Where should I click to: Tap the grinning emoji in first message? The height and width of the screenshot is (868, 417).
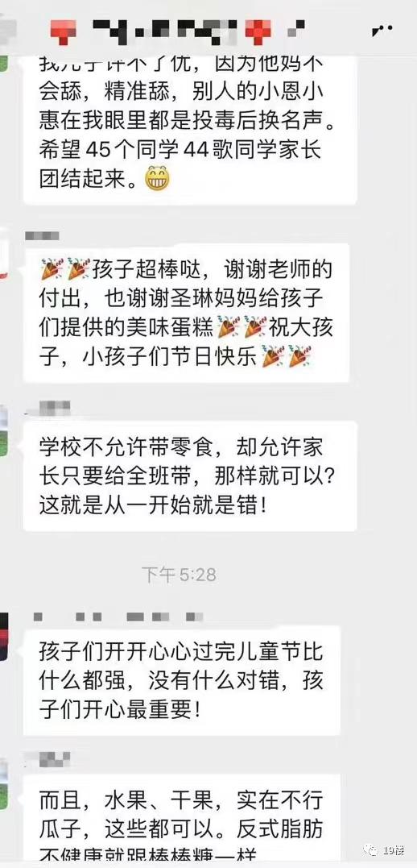157,179
